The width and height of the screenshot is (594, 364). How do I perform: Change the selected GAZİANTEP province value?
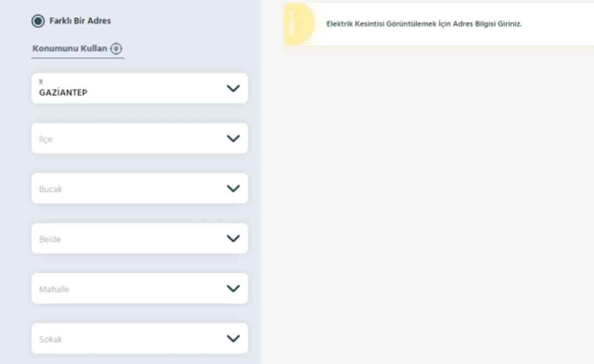coord(63,93)
